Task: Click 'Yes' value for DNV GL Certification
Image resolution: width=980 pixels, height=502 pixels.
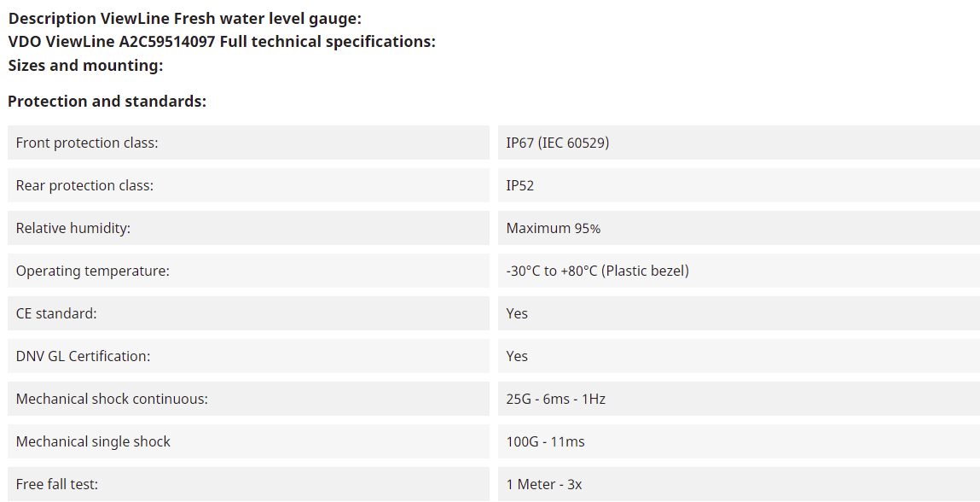Action: point(517,356)
